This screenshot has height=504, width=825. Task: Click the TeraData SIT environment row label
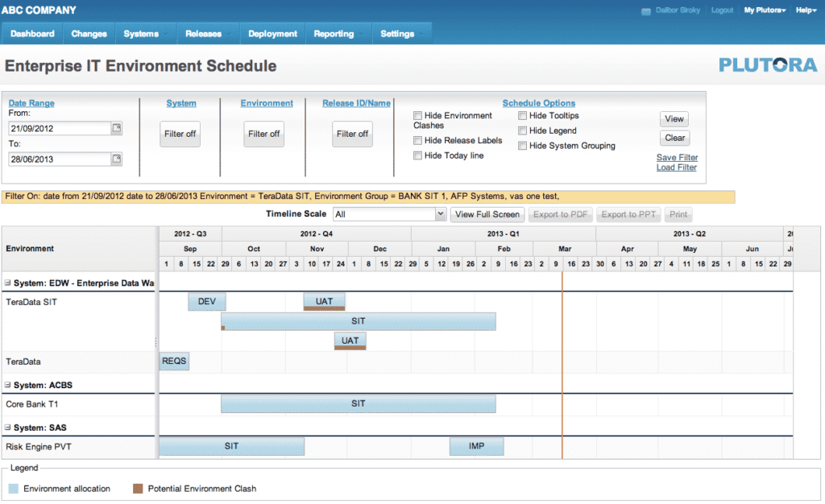click(31, 302)
